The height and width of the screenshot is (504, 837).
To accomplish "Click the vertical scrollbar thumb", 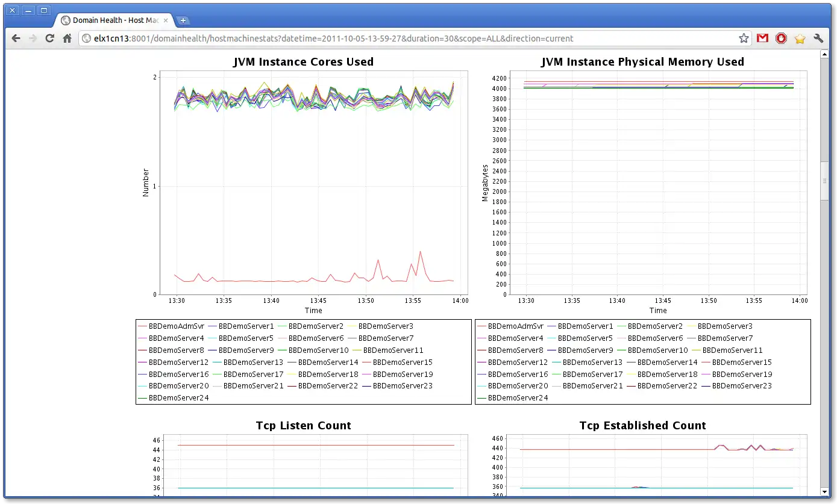I will (824, 180).
